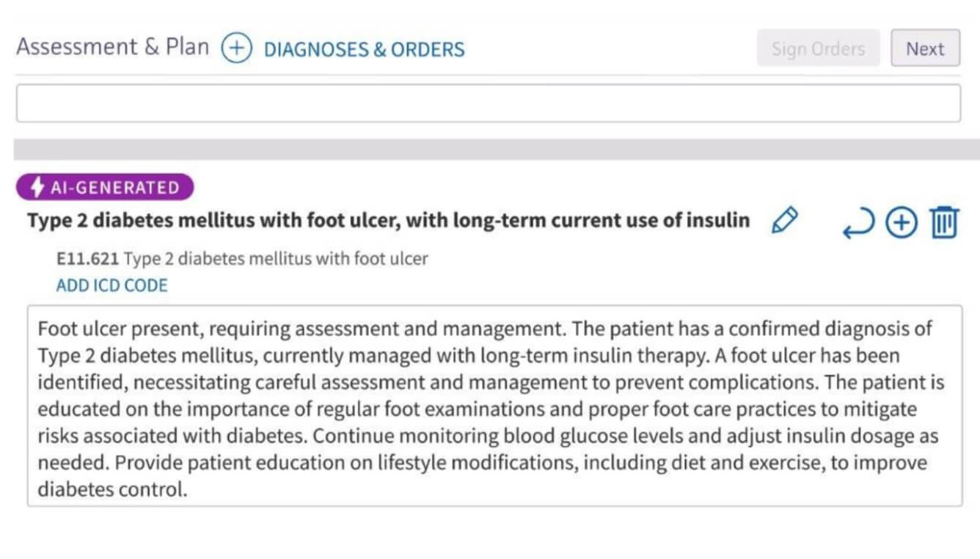Place cursor at 'diabetes control.' in notes

[113, 489]
